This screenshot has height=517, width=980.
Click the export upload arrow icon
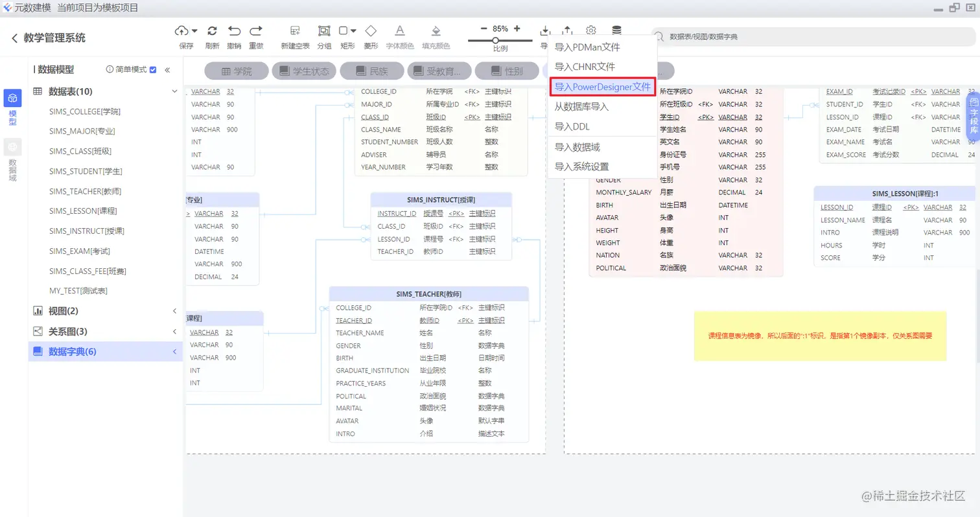[567, 30]
